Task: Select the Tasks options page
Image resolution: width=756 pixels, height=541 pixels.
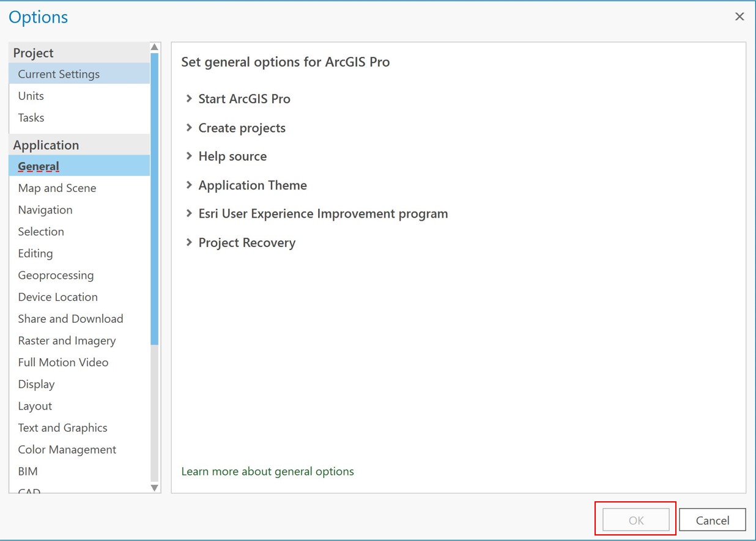Action: click(80, 117)
